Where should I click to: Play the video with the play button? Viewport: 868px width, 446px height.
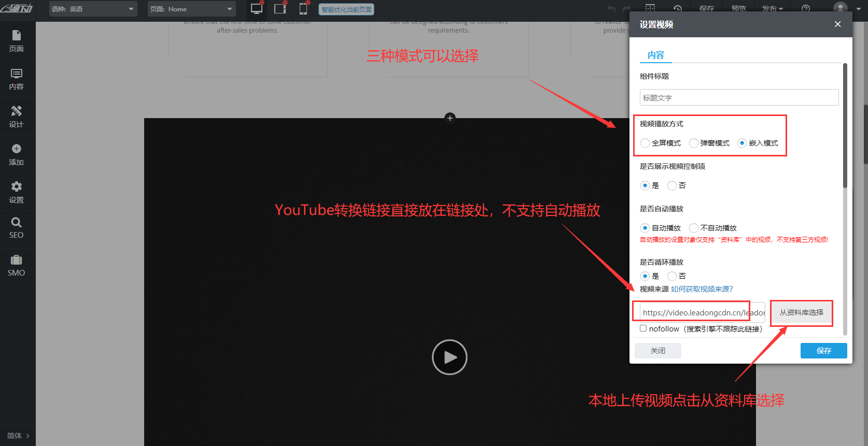pos(450,357)
